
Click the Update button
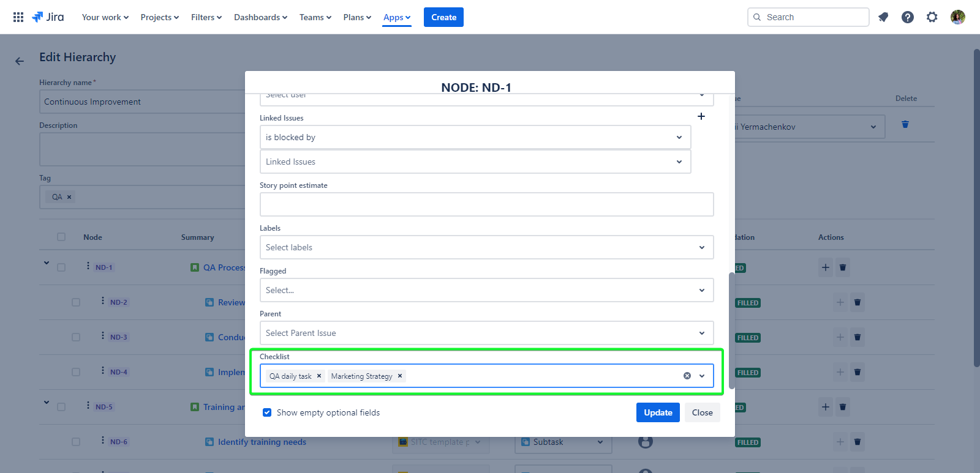(658, 412)
